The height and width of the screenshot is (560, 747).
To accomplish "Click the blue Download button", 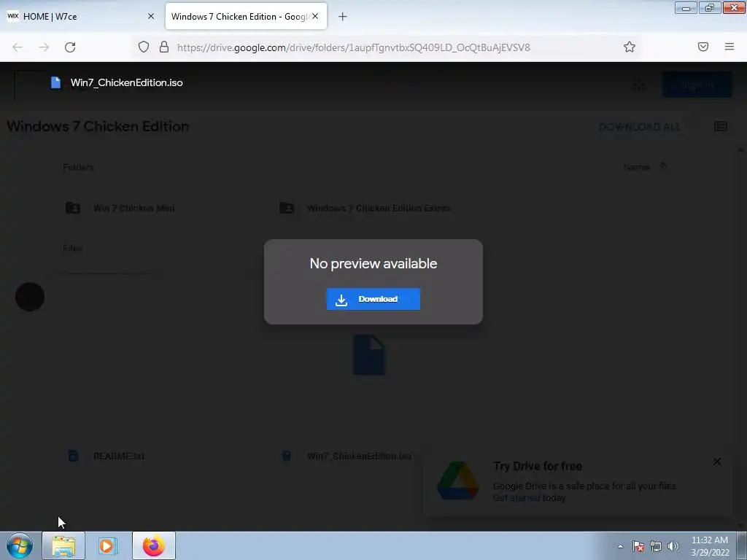I will [373, 299].
